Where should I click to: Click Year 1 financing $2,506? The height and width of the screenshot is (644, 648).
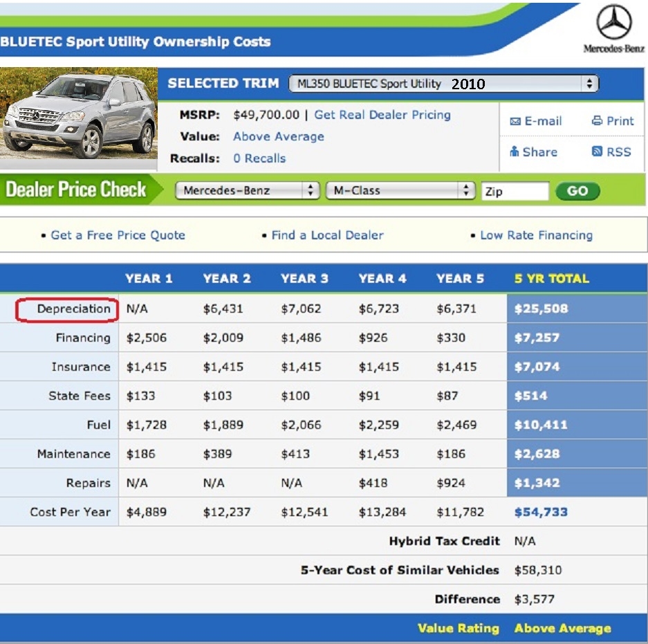click(147, 338)
